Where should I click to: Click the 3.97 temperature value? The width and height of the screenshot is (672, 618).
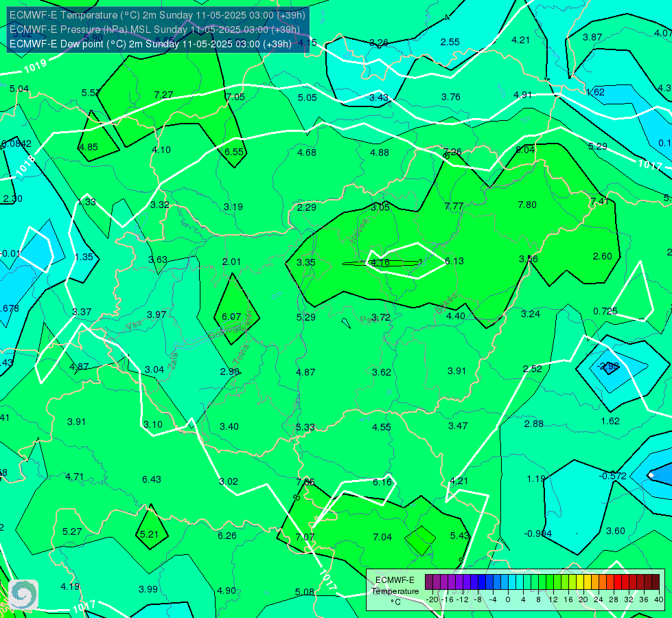(157, 314)
